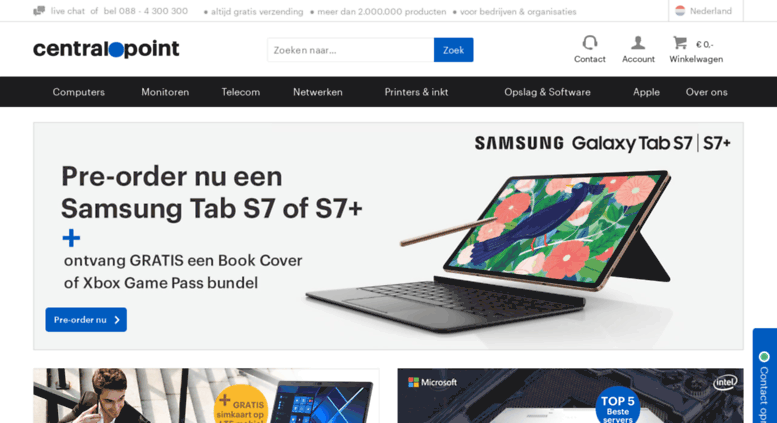Screen dimensions: 777x423
Task: Click the live chat speech bubble icon
Action: pos(39,11)
